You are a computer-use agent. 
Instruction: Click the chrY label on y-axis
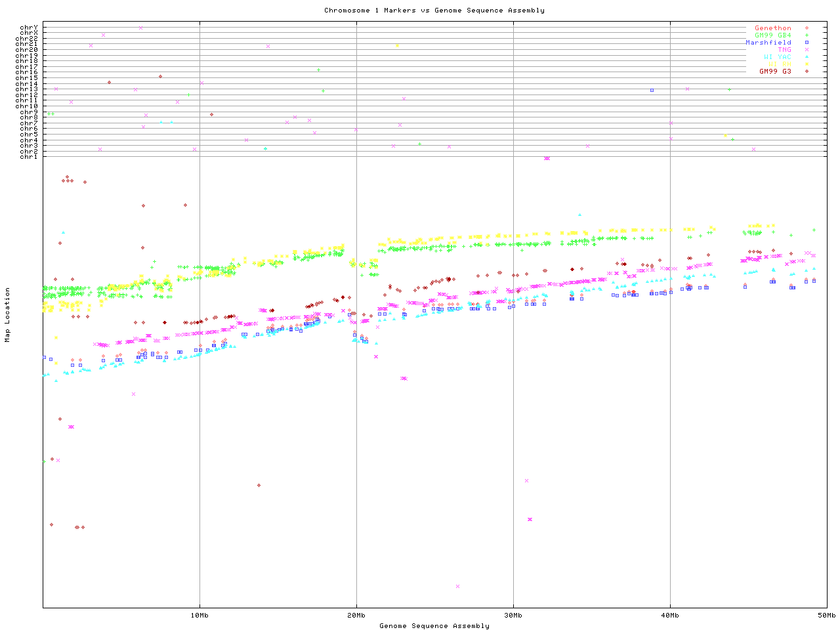28,28
